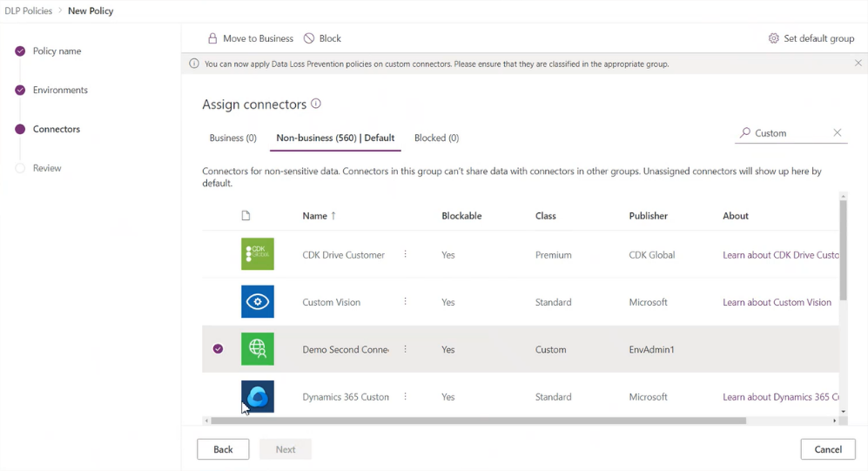The height and width of the screenshot is (471, 868).
Task: Click the lock icon for Move to Business
Action: [x=212, y=38]
